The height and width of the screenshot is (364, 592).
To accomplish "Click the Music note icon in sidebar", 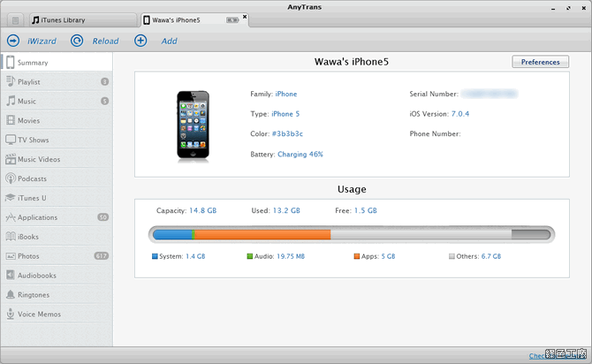I will coord(11,101).
